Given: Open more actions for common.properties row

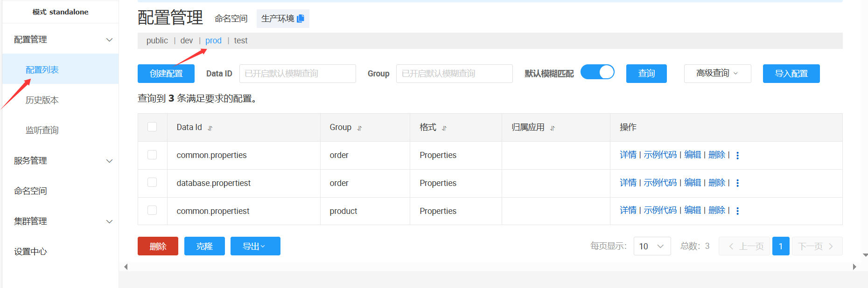Looking at the screenshot, I should [x=737, y=156].
